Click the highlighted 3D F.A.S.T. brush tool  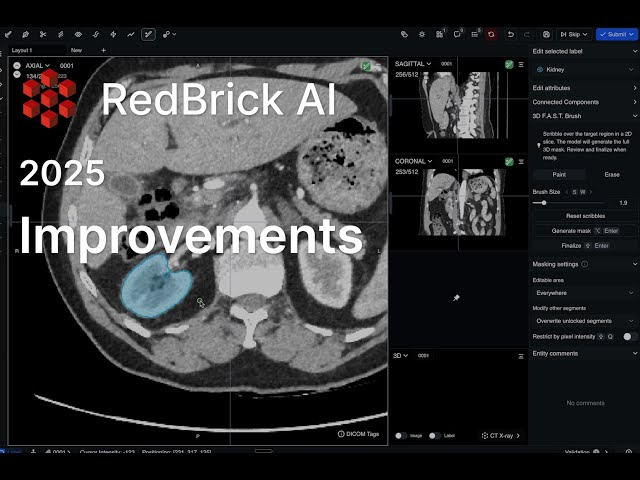click(148, 35)
